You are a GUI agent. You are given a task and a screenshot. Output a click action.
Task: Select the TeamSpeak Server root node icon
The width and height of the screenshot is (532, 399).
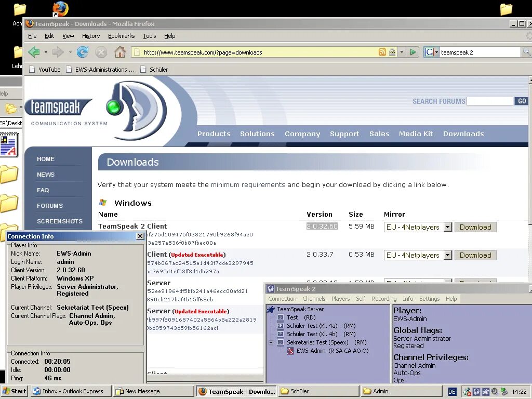pyautogui.click(x=271, y=310)
